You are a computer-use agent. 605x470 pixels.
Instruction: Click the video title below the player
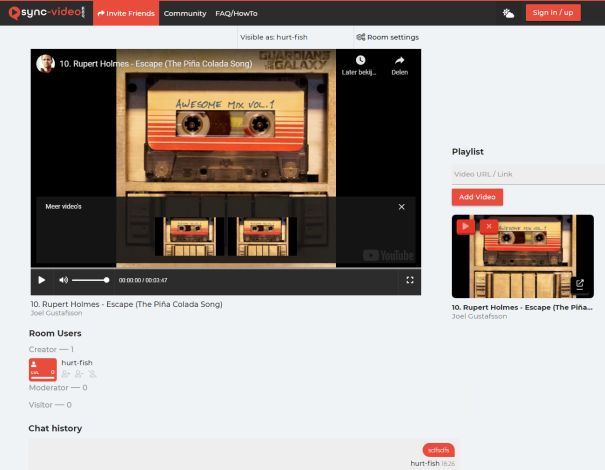(127, 304)
